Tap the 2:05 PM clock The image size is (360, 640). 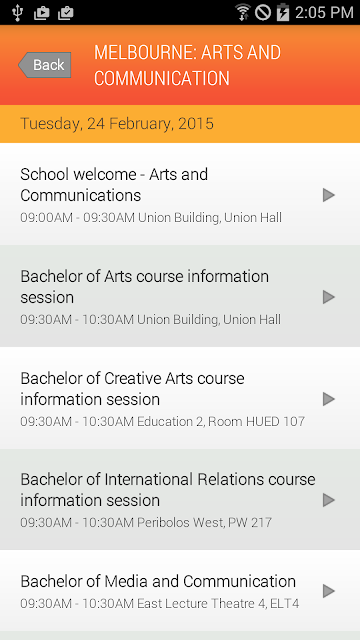coord(324,13)
